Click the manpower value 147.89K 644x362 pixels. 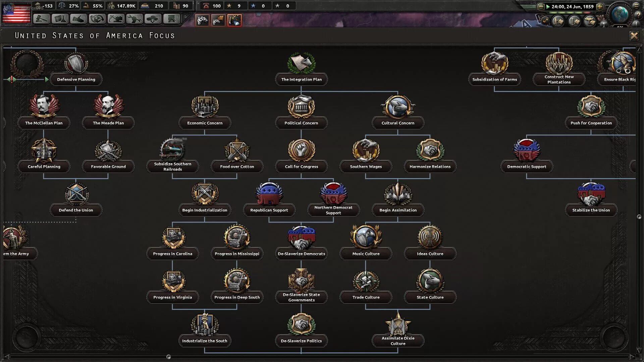[126, 6]
